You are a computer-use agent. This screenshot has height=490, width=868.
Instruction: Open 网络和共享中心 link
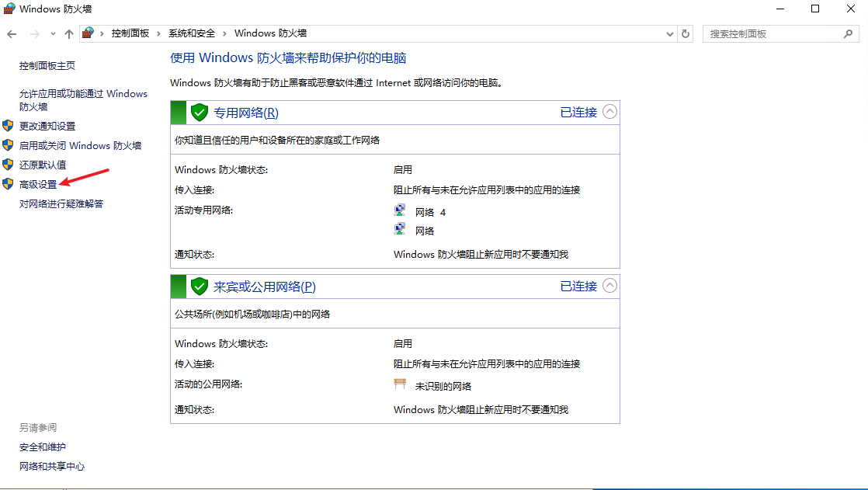(x=52, y=466)
